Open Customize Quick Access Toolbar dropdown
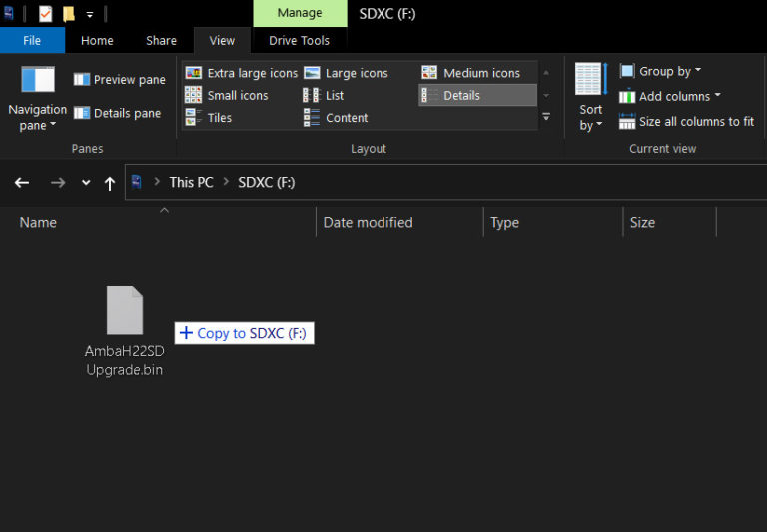767x532 pixels. point(90,14)
